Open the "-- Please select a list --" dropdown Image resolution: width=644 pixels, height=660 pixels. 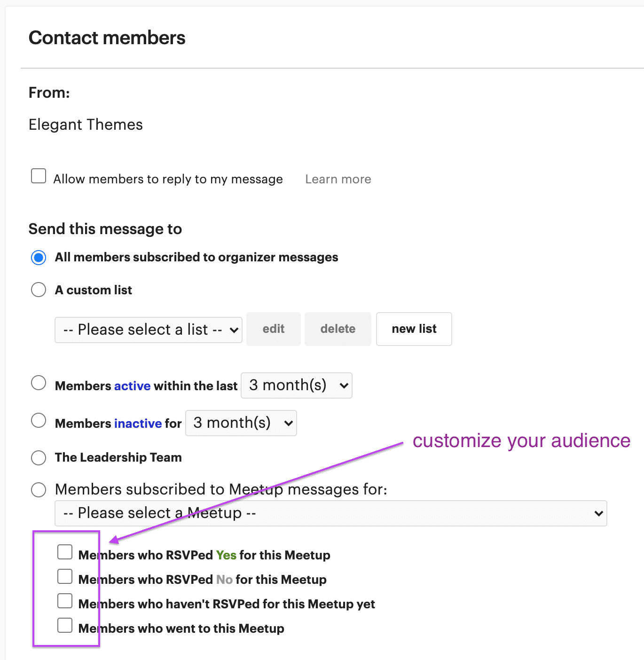pyautogui.click(x=148, y=329)
